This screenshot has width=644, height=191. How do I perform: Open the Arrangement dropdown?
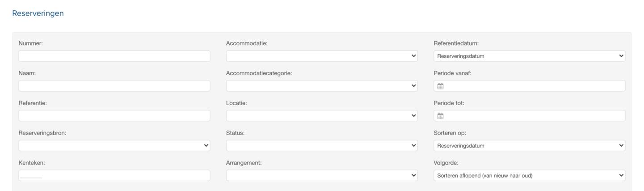[322, 176]
